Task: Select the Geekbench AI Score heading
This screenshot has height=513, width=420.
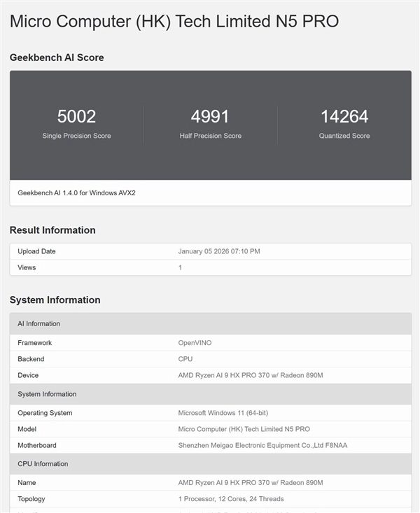Action: click(57, 57)
